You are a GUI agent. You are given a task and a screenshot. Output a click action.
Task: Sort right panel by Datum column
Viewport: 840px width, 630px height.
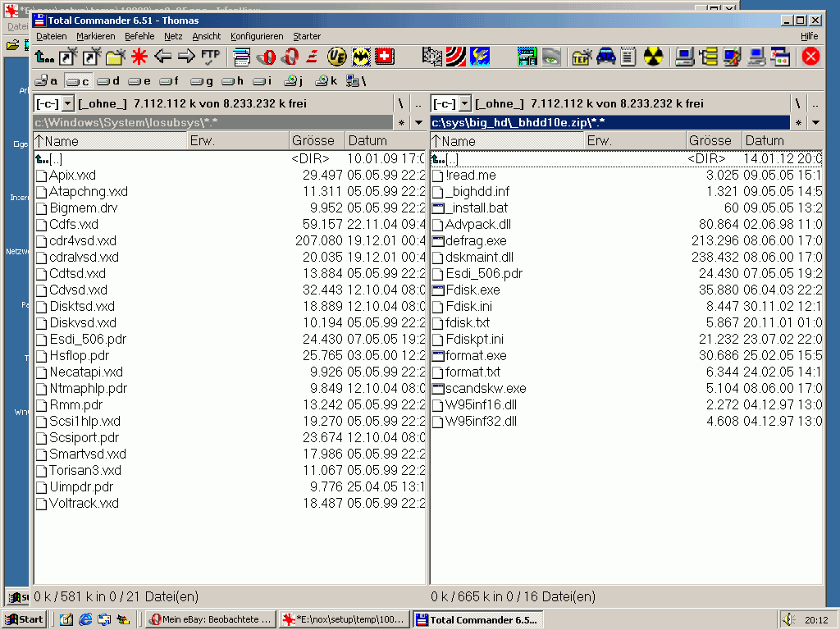tap(782, 141)
